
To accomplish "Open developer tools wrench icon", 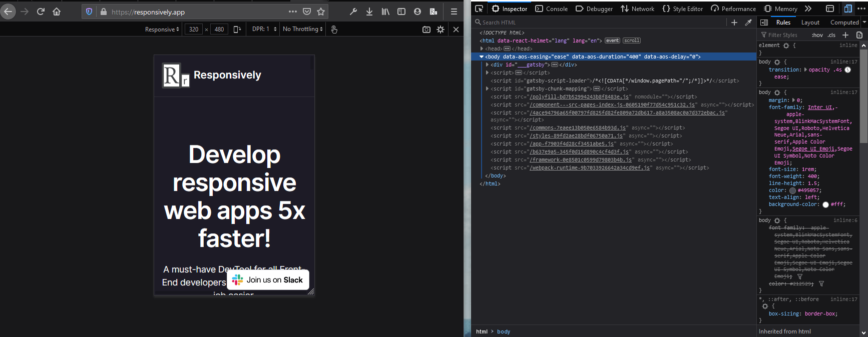I will click(353, 11).
